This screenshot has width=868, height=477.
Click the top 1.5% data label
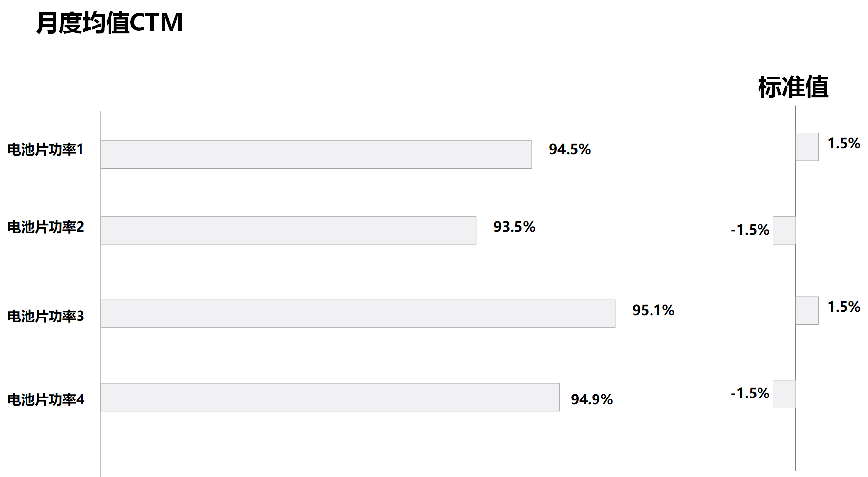click(843, 143)
